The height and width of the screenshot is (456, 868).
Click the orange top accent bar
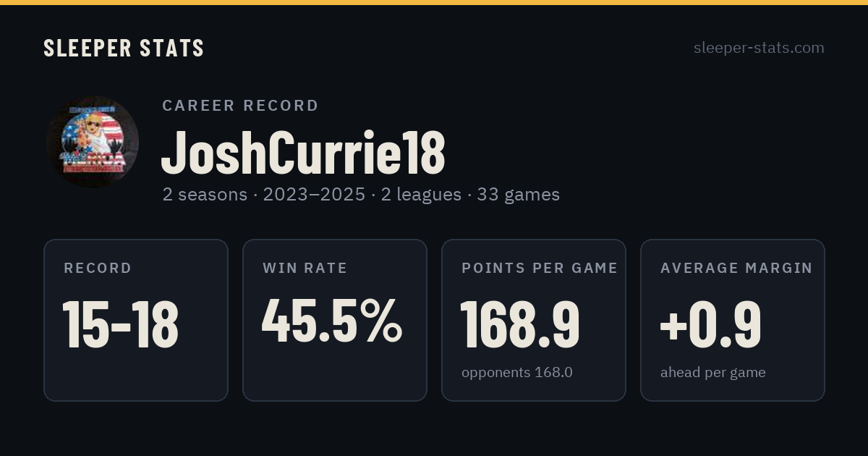coord(434,2)
